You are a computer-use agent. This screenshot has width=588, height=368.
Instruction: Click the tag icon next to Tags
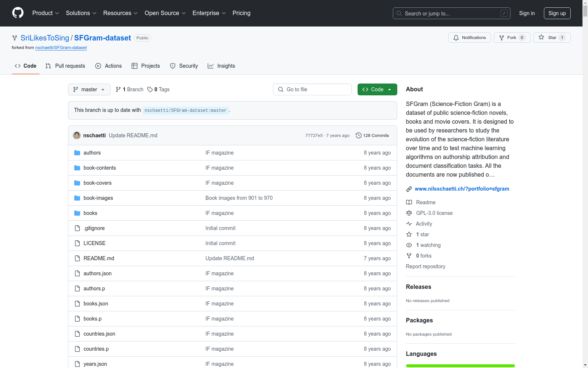[x=150, y=89]
